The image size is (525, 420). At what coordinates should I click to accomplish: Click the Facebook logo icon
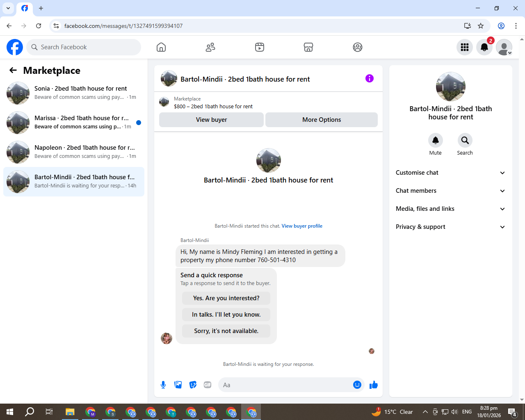coord(15,47)
